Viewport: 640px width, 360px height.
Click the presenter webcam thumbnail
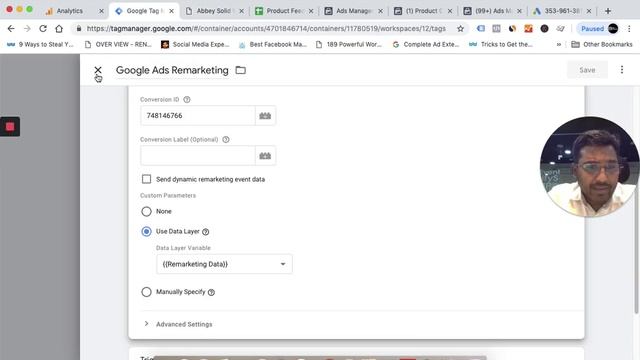589,167
